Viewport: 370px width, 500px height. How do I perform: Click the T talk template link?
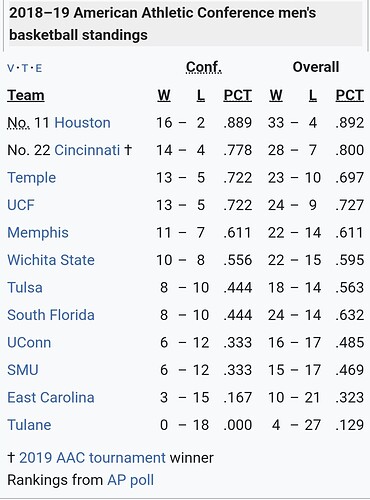pos(25,68)
